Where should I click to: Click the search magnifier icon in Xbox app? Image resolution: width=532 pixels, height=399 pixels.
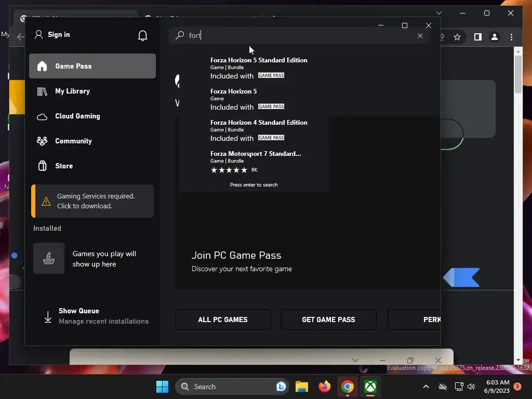pyautogui.click(x=180, y=35)
